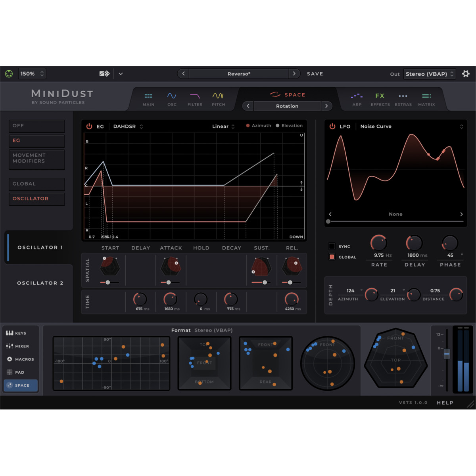The width and height of the screenshot is (476, 476).
Task: Click the randomize dice icon
Action: [x=104, y=73]
